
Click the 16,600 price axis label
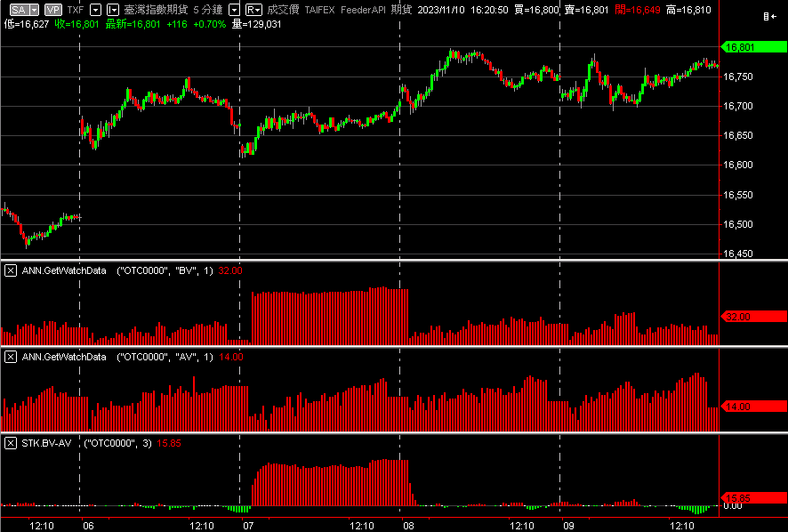pos(737,165)
